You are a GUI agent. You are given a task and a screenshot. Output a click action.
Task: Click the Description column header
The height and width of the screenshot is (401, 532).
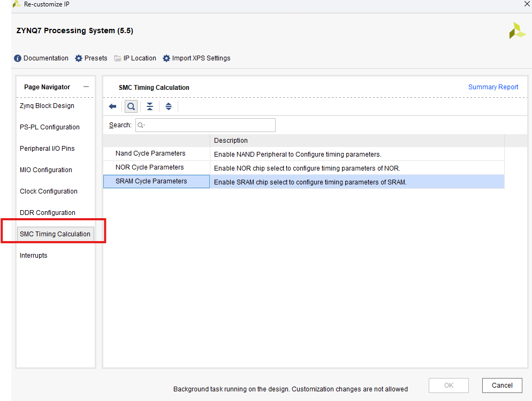[x=358, y=140]
